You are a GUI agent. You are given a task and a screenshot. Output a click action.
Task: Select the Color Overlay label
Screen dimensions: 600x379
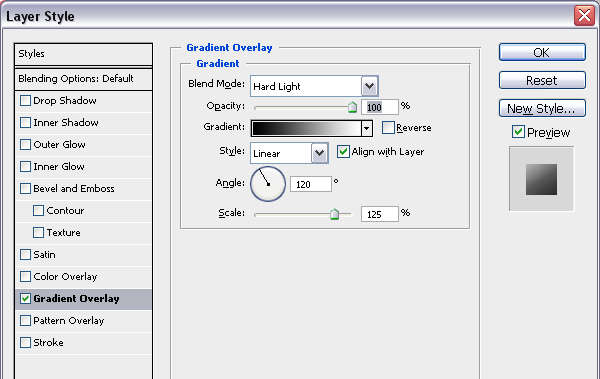[x=65, y=277]
